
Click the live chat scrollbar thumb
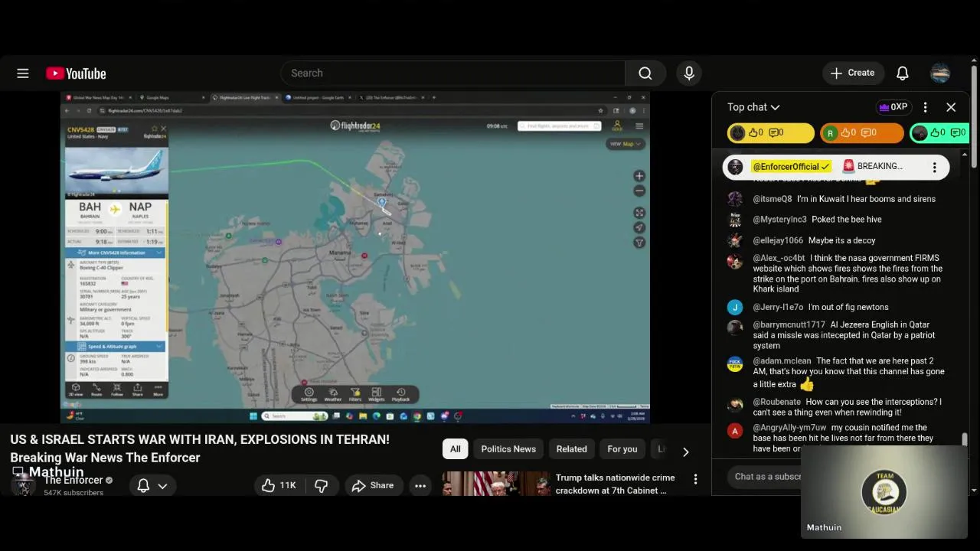coord(965,439)
